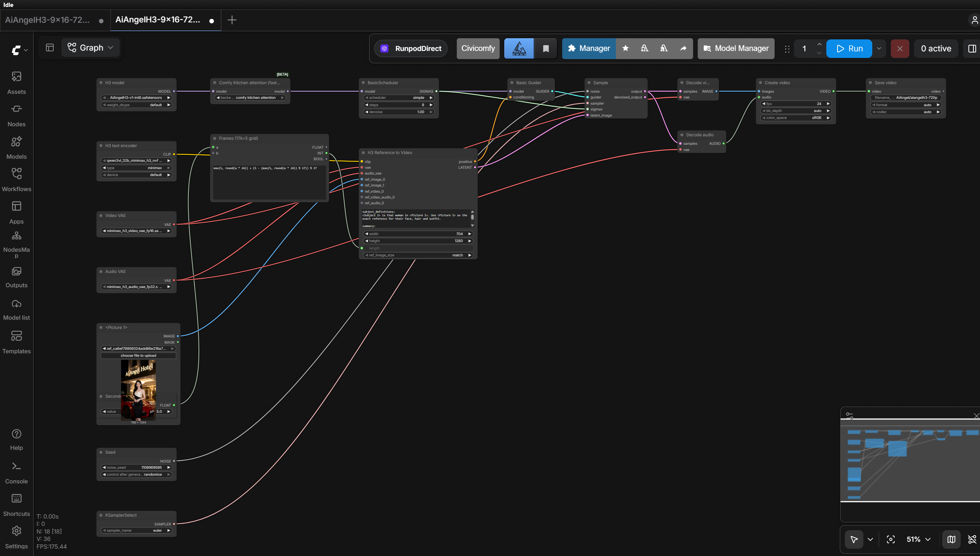This screenshot has height=556, width=980.
Task: Click the Run button
Action: tap(849, 48)
